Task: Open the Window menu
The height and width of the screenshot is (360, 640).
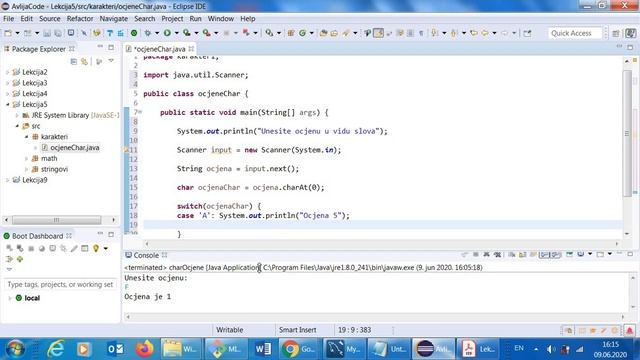Action: click(x=220, y=19)
